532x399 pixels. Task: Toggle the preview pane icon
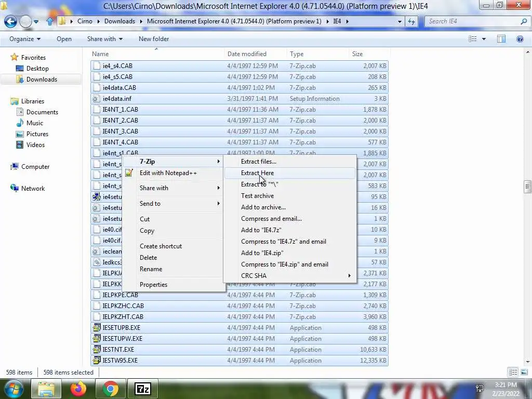501,39
